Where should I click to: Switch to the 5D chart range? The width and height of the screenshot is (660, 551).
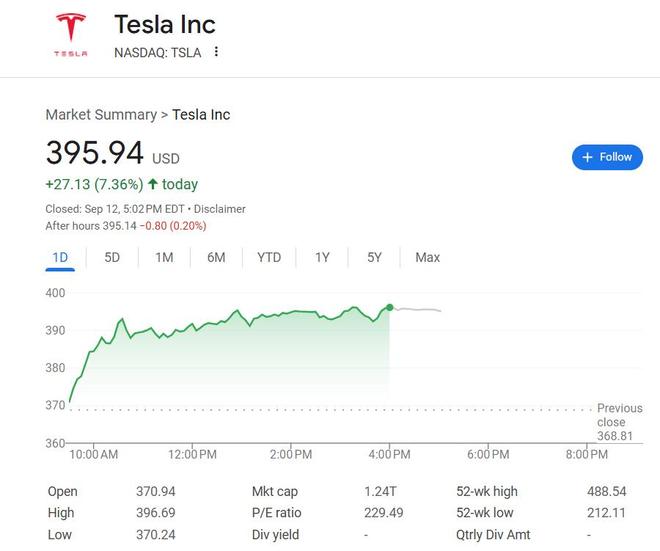(x=112, y=257)
